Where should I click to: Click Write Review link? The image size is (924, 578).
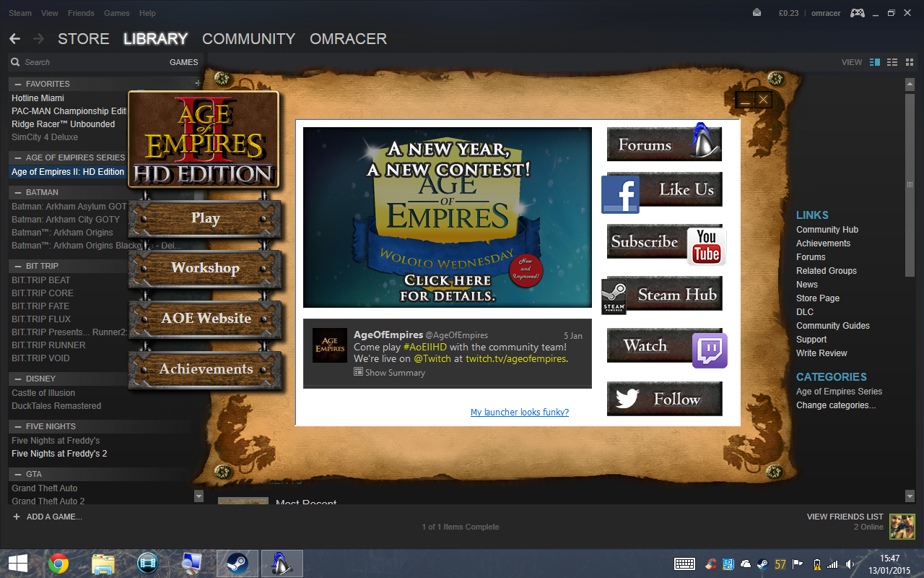click(x=821, y=353)
